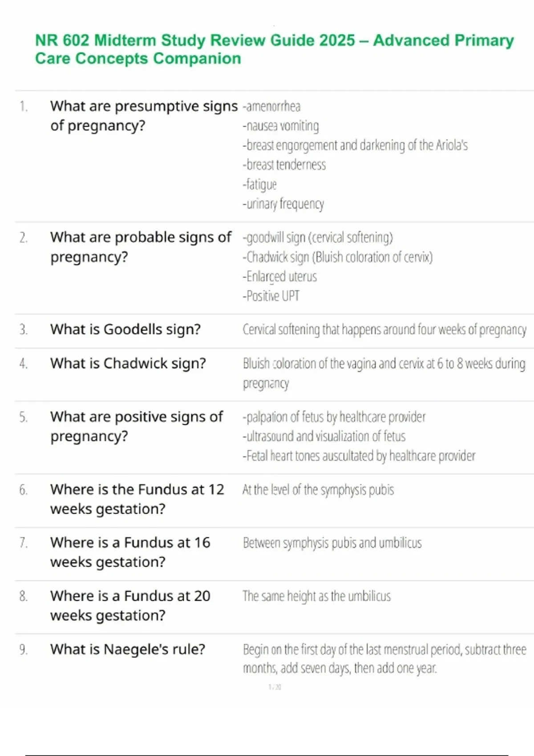Click question 5 about positive signs

coord(136,426)
